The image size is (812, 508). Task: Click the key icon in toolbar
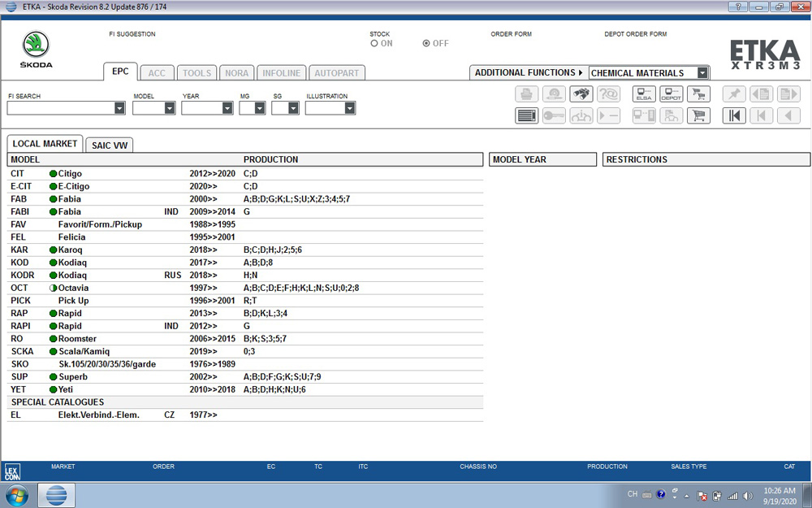[554, 115]
